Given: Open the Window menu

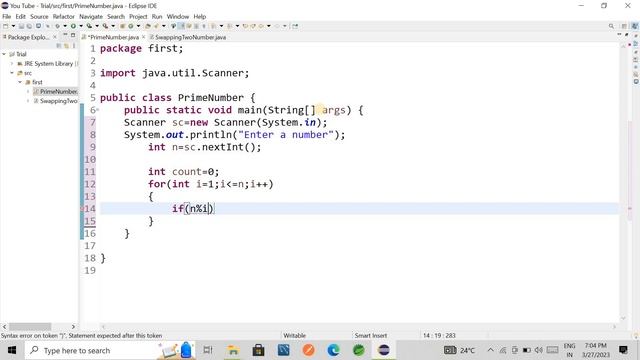Looking at the screenshot, I should pos(178,17).
